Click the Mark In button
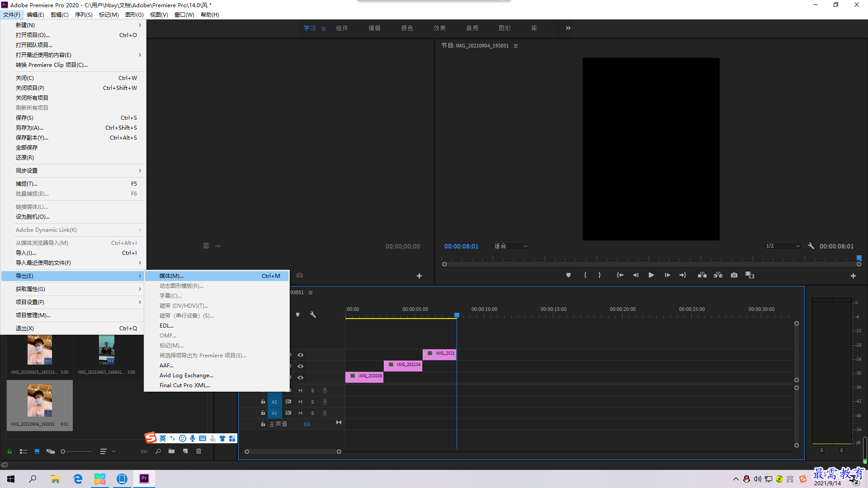Image resolution: width=868 pixels, height=488 pixels. coord(585,275)
